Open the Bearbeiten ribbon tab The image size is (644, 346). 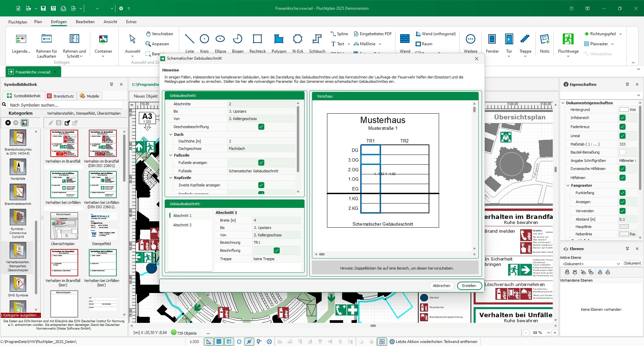click(85, 22)
